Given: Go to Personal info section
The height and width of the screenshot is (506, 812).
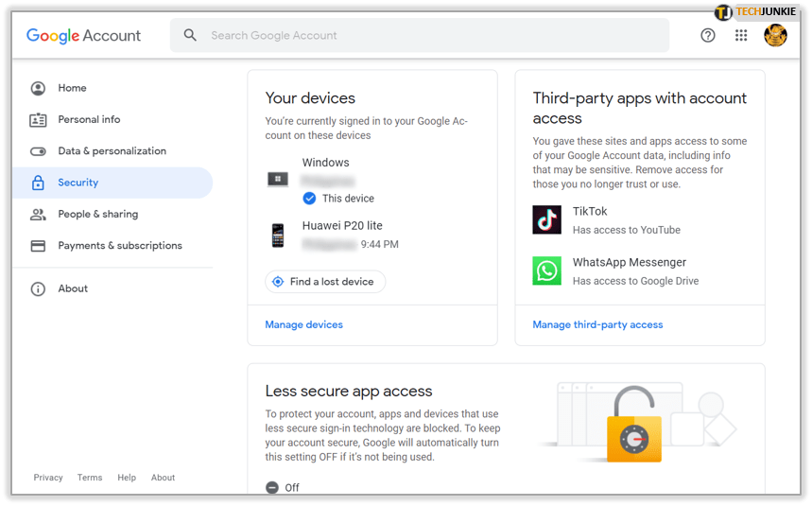Looking at the screenshot, I should [x=89, y=120].
